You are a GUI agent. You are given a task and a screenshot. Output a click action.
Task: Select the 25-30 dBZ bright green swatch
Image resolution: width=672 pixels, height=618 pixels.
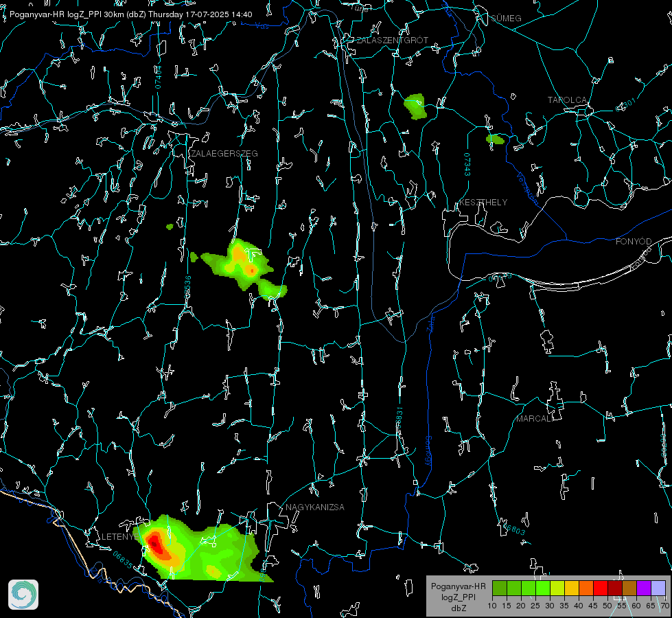(x=543, y=588)
